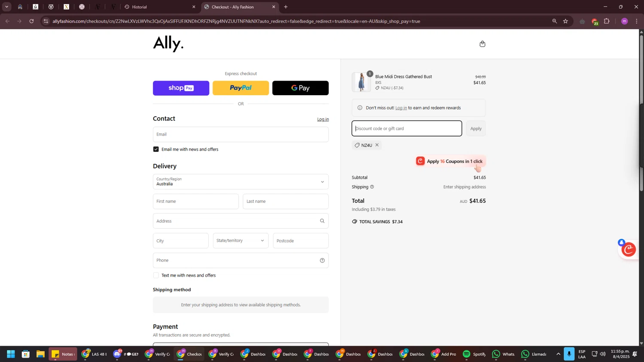Uncheck Email me with news and offers
Image resolution: width=644 pixels, height=362 pixels.
156,149
